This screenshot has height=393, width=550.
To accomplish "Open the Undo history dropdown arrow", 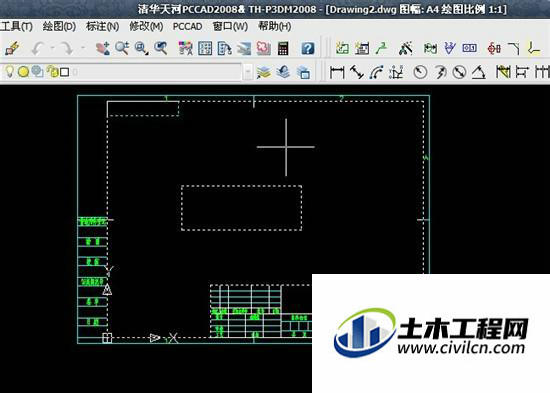I will [x=52, y=48].
